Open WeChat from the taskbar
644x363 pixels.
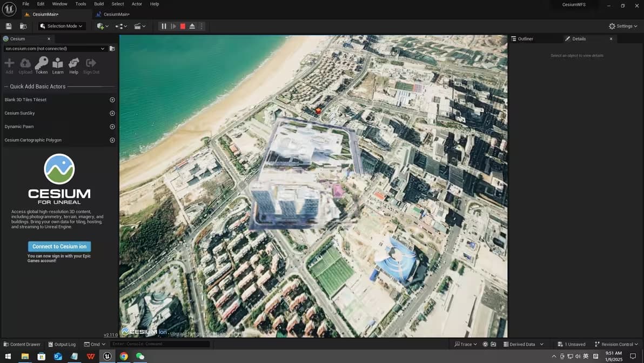140,356
